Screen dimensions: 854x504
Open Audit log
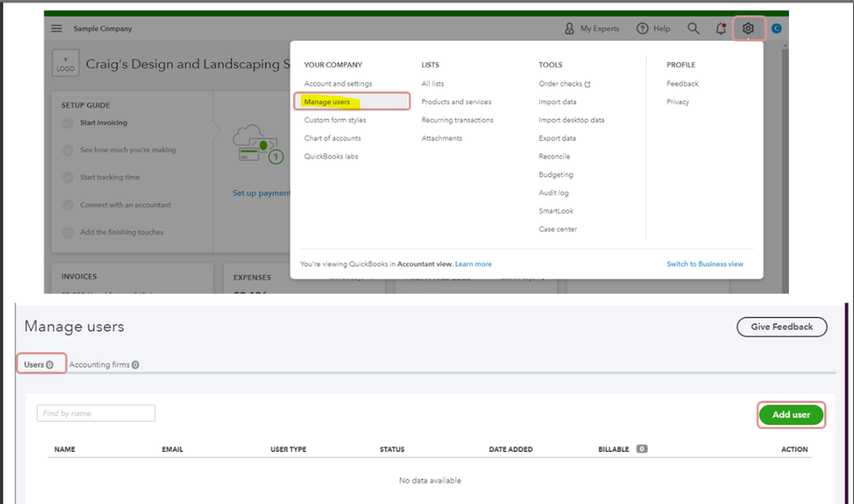[x=553, y=193]
